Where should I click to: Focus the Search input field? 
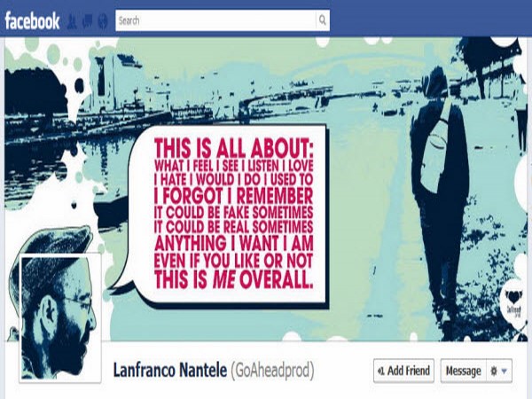(215, 20)
